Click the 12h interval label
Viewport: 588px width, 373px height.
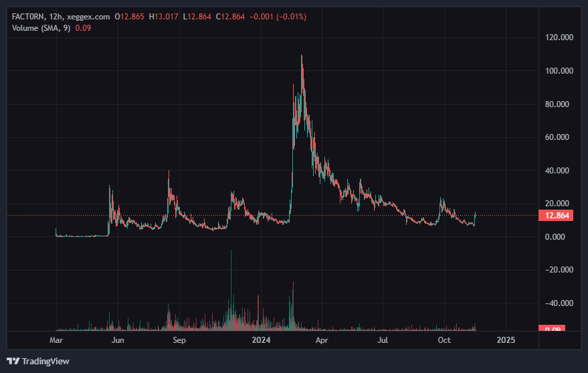[56, 17]
